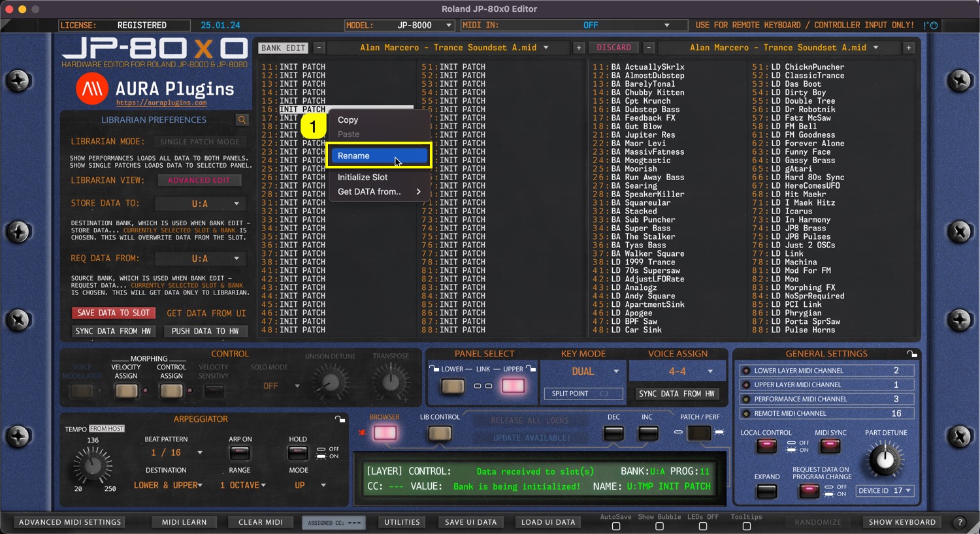Toggle the Tooltips checkbox

tap(746, 526)
